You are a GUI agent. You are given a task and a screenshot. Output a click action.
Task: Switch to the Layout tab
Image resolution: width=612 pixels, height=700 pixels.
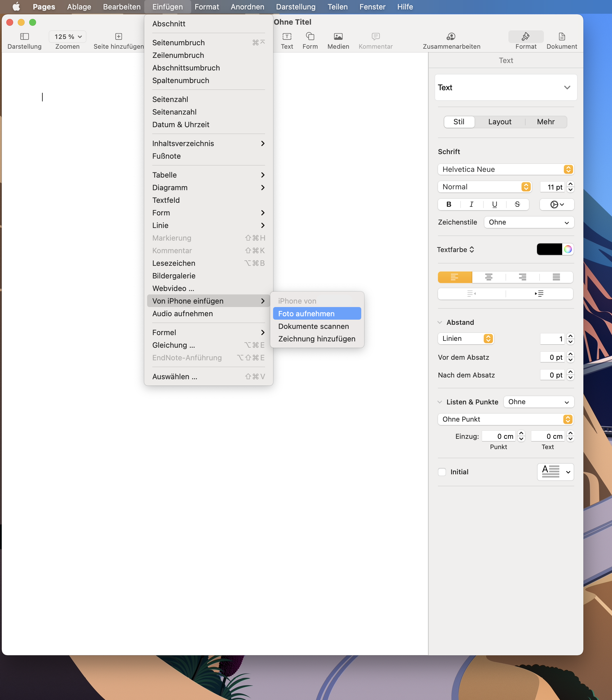tap(499, 122)
